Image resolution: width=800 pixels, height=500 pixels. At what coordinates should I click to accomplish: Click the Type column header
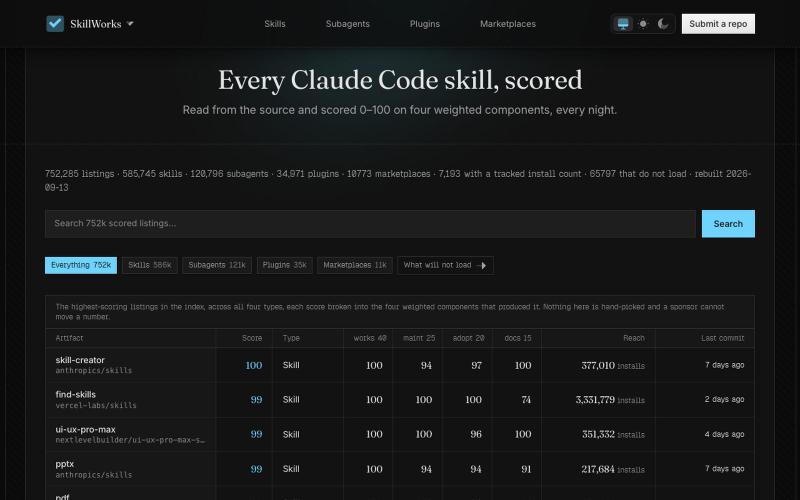tap(291, 338)
